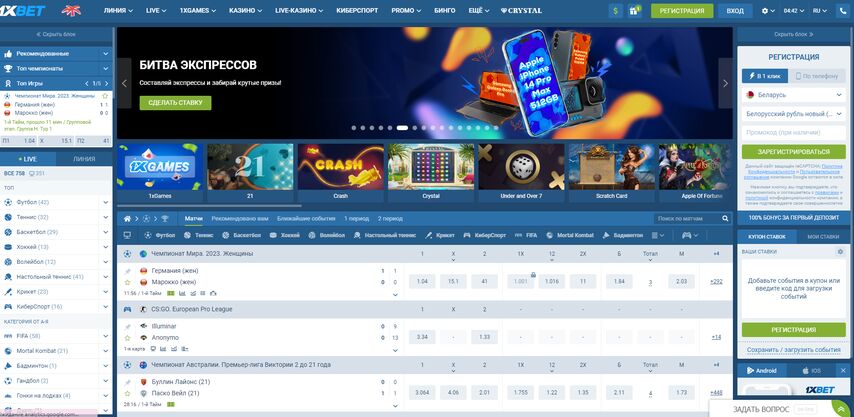Favorite the Марокко (жен) match star
854x417 pixels.
pos(128,282)
